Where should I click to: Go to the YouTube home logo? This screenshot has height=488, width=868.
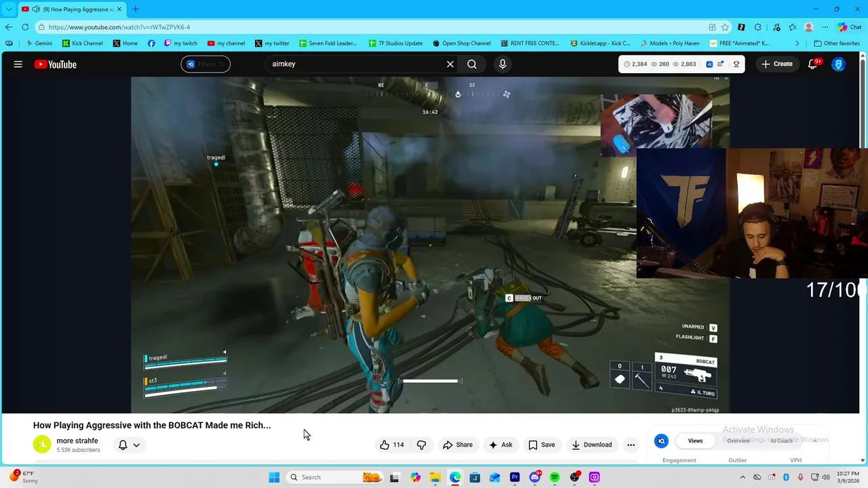click(56, 64)
